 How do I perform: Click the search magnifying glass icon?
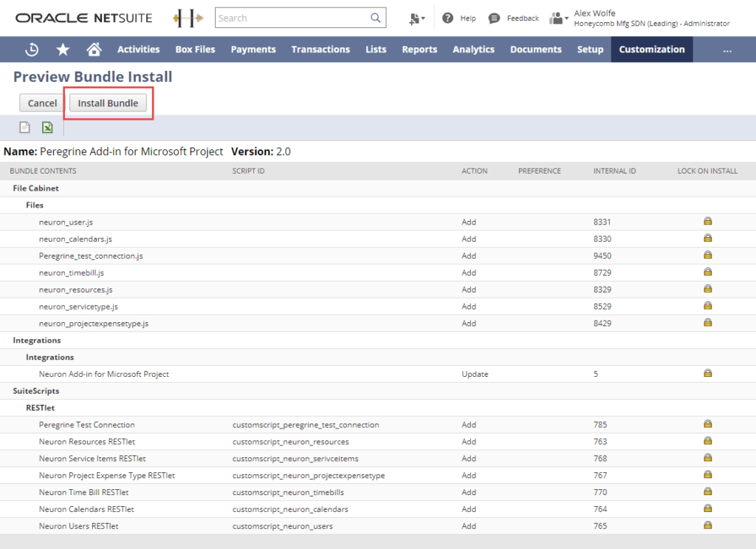[375, 17]
